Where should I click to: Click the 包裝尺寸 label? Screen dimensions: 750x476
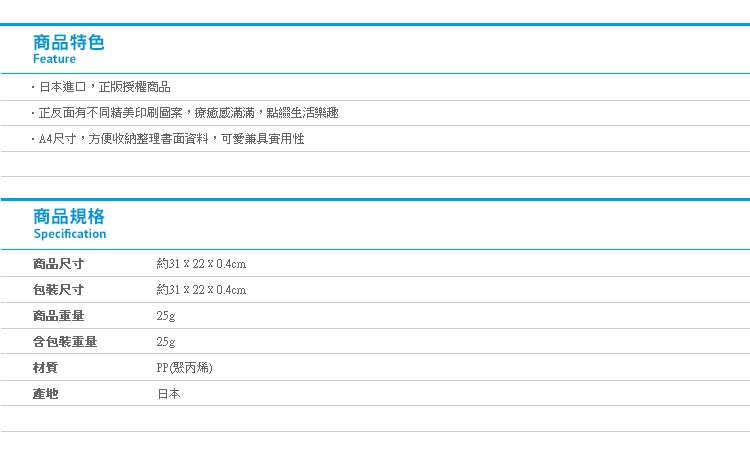(x=58, y=289)
